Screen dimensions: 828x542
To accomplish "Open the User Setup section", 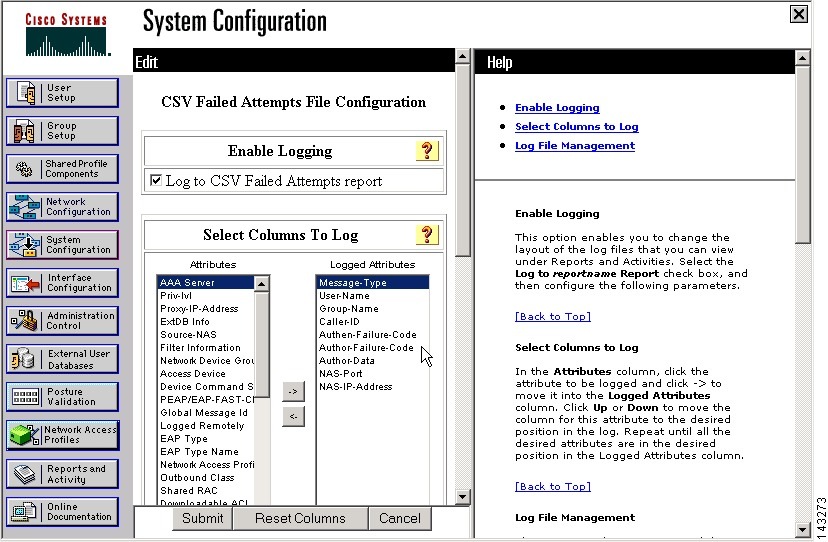I will tap(62, 92).
